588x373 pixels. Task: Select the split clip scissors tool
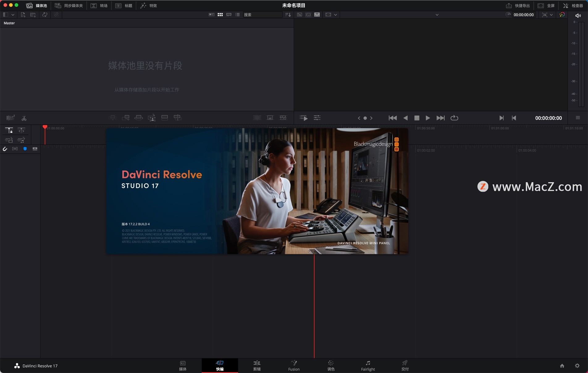(x=24, y=118)
